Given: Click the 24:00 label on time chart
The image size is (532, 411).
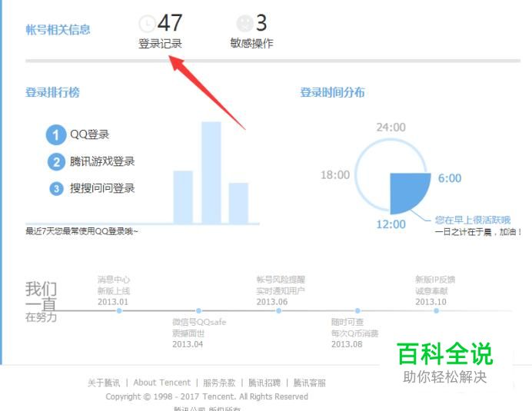Looking at the screenshot, I should tap(391, 128).
